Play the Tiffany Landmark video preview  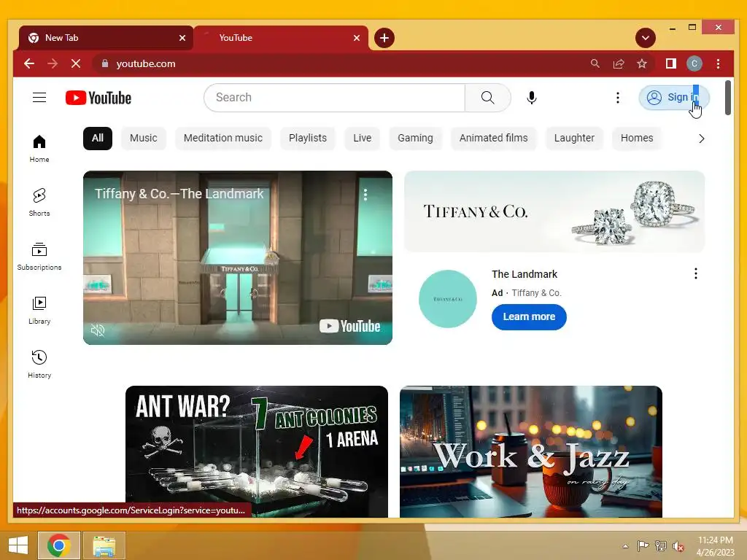click(x=238, y=257)
